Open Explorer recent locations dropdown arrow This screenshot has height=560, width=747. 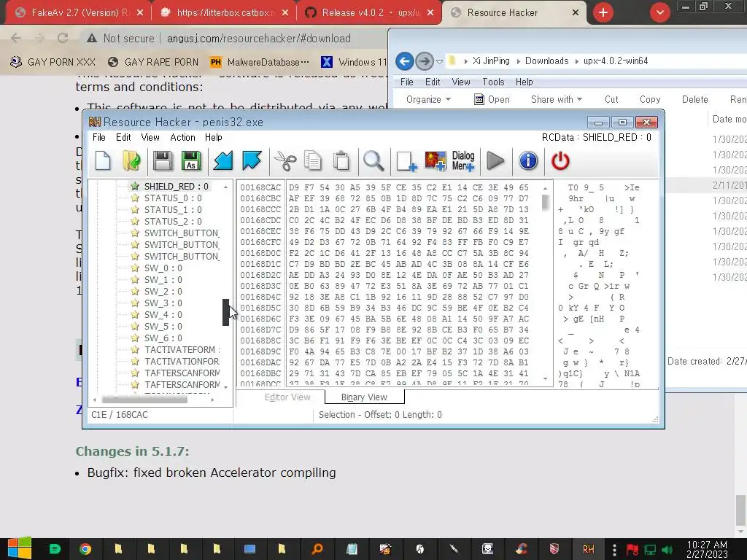click(x=440, y=61)
